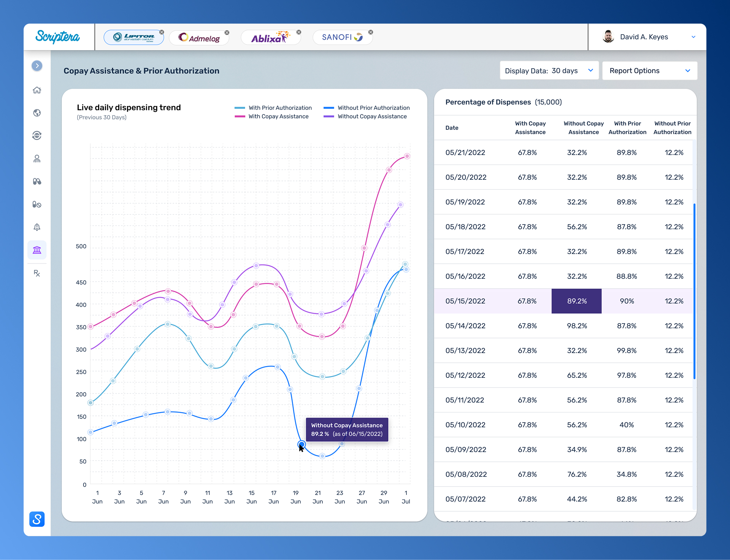The width and height of the screenshot is (730, 560).
Task: Expand the sidebar with the arrow button
Action: (x=37, y=66)
